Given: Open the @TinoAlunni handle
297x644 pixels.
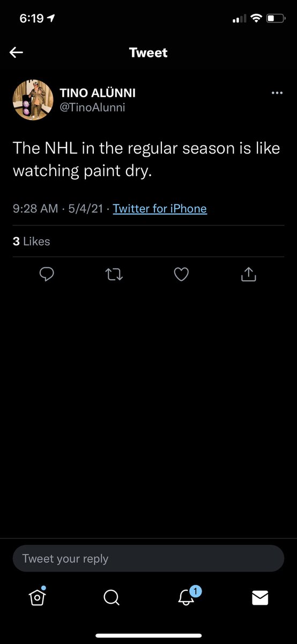Looking at the screenshot, I should coord(92,107).
